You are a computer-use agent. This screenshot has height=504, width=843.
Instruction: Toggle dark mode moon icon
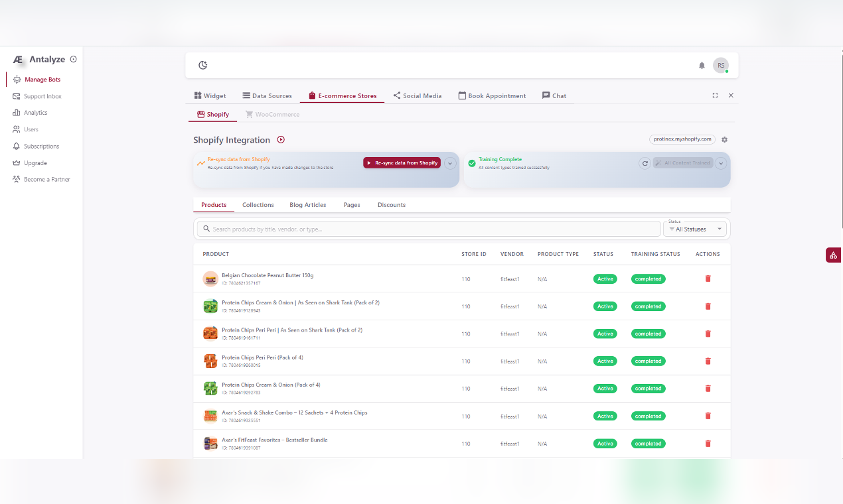coord(203,65)
